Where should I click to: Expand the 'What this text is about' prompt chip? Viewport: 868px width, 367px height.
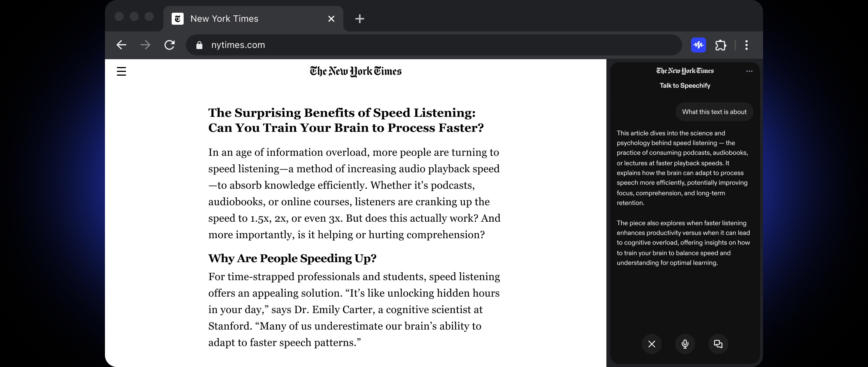point(714,112)
